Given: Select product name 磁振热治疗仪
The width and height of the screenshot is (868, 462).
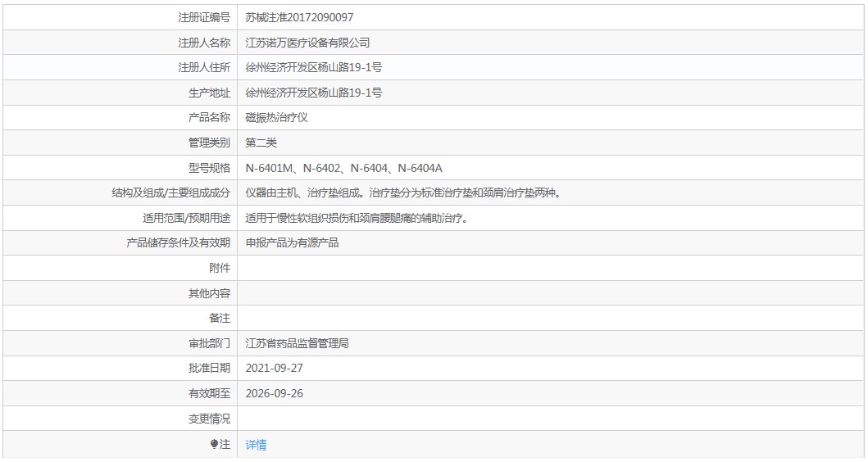Looking at the screenshot, I should (276, 117).
